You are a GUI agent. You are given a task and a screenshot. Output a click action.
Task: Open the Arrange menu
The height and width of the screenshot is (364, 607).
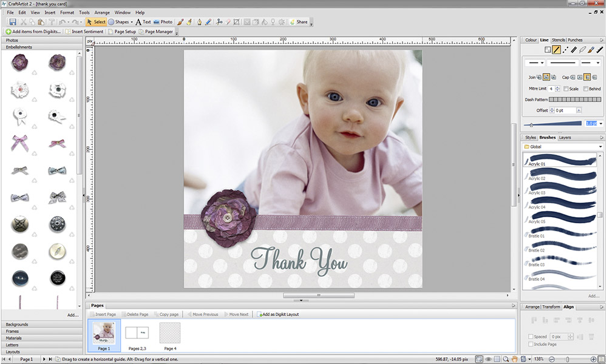pyautogui.click(x=102, y=12)
